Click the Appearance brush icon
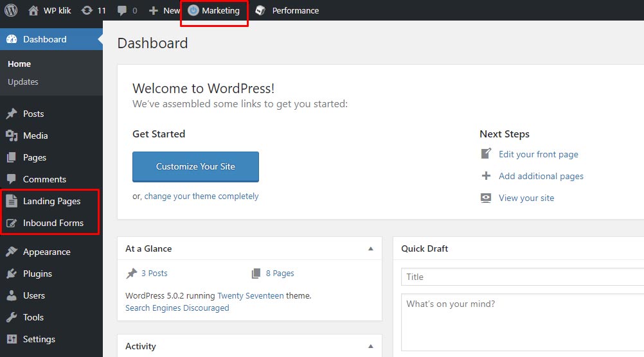Screen dimensions: 644x357 click(x=12, y=252)
